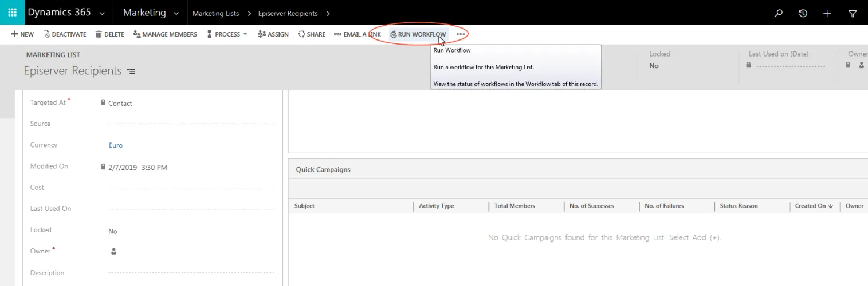Open the Process dropdown menu

click(x=227, y=34)
